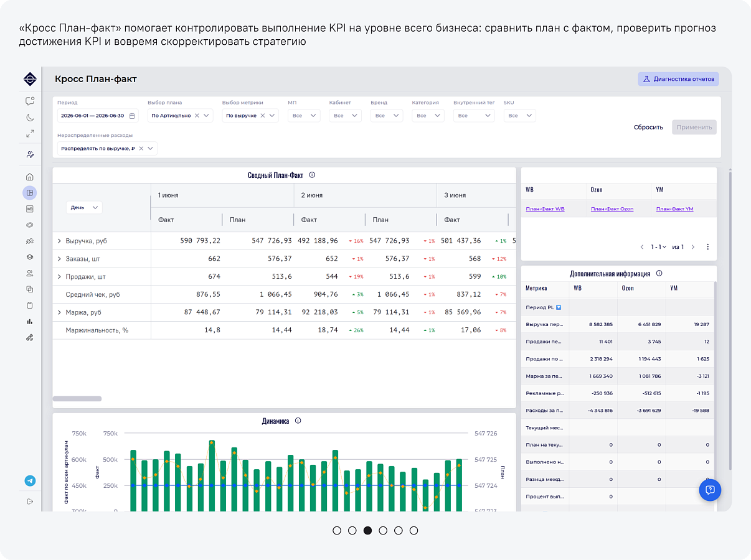Open the План-Факт WB link

point(546,209)
